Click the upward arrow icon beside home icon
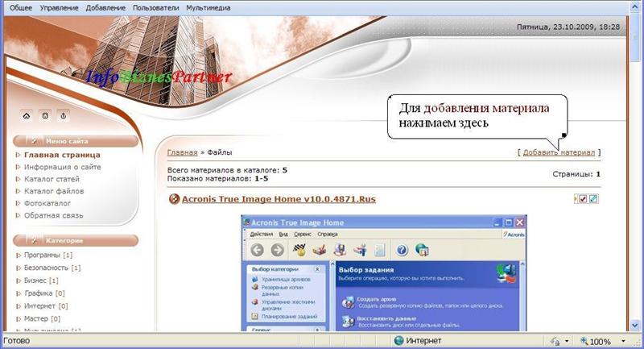 (x=64, y=116)
